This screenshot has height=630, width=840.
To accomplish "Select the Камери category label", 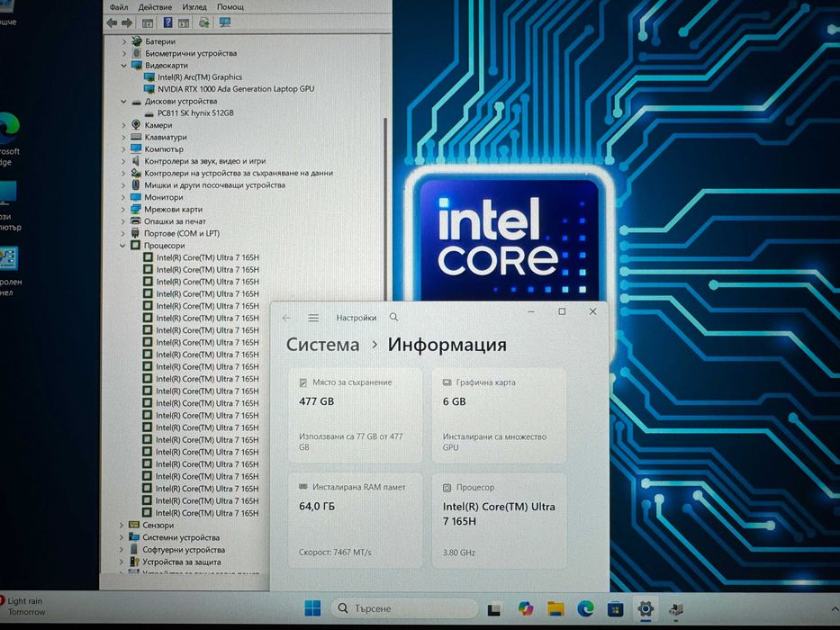I will pyautogui.click(x=158, y=125).
